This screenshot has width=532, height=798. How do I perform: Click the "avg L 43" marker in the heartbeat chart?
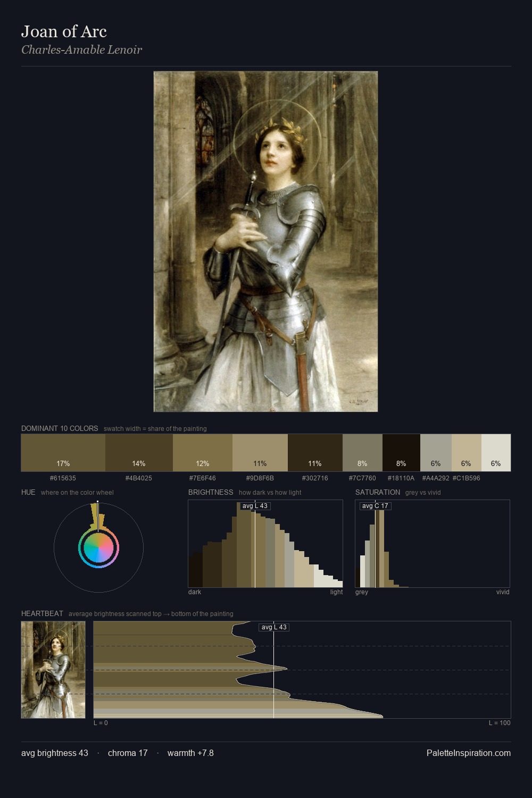point(274,627)
